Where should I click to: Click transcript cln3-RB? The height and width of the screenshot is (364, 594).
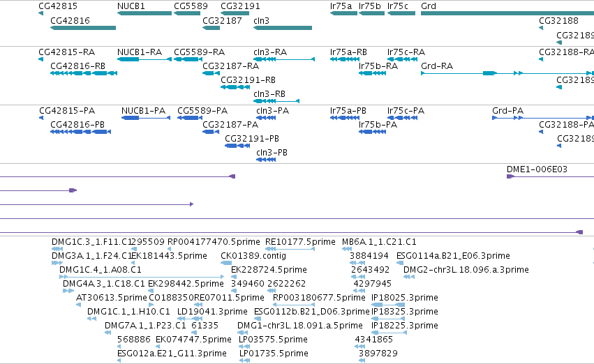click(x=269, y=94)
